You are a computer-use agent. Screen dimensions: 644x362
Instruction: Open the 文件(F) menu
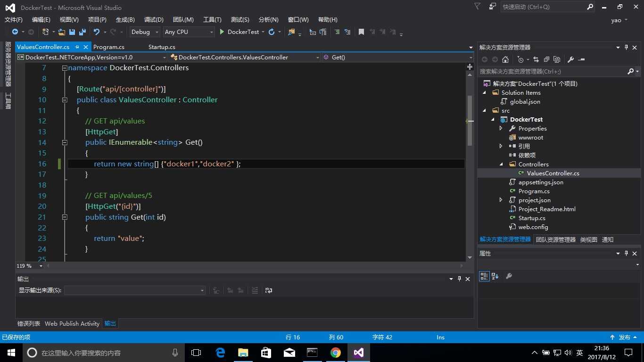click(14, 19)
